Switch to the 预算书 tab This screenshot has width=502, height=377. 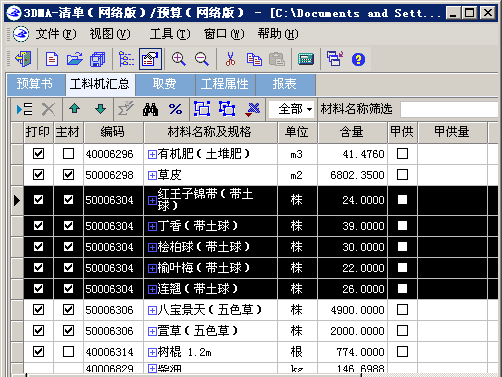[36, 84]
